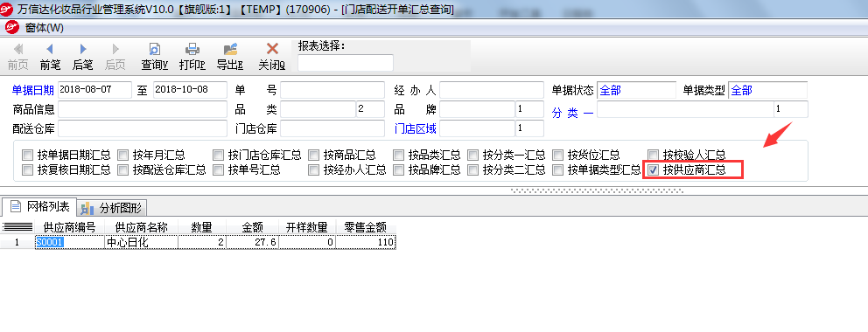
Task: Open the 报表选择 dropdown box
Action: click(346, 63)
